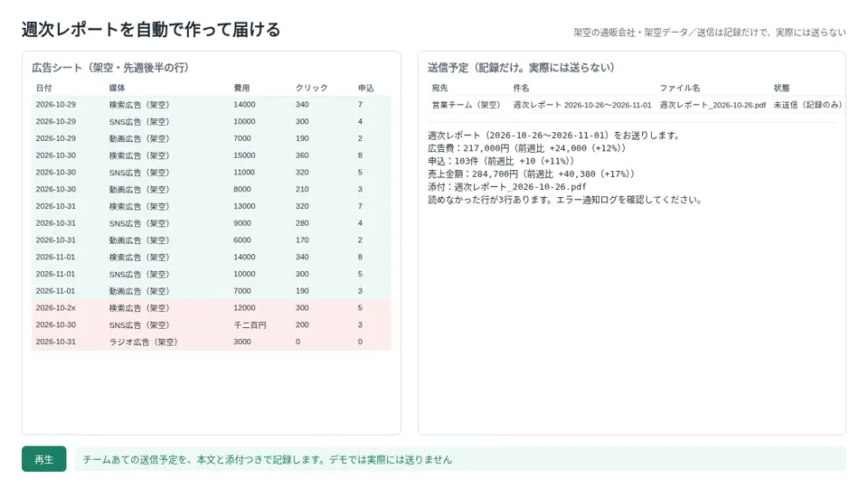Click the ラジオ広告（架空） media cell

coord(143,342)
